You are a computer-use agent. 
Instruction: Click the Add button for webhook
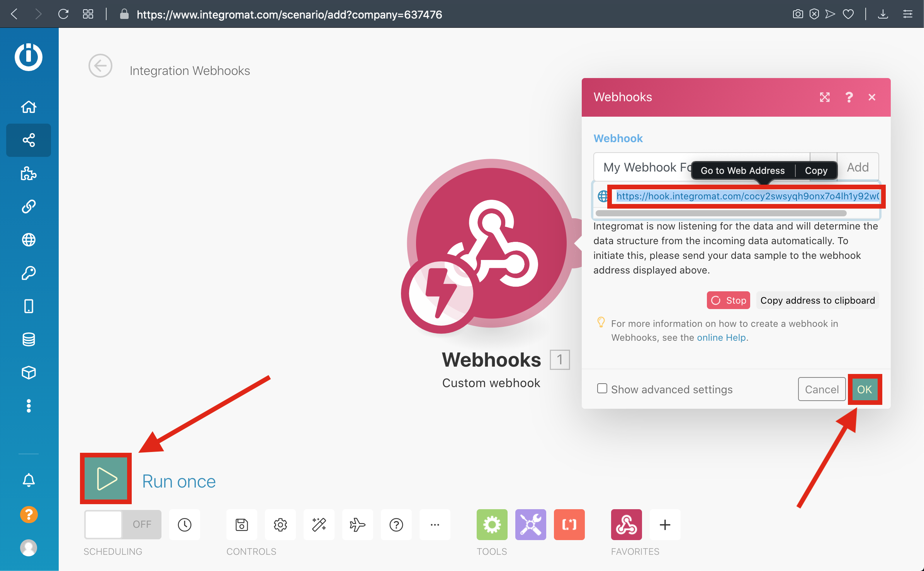[x=858, y=167]
